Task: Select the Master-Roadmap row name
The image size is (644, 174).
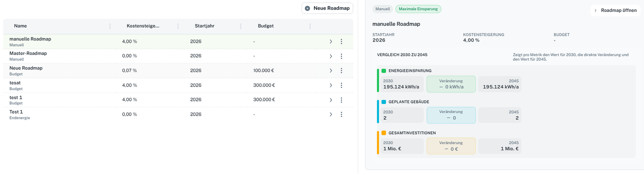Action: click(x=28, y=53)
